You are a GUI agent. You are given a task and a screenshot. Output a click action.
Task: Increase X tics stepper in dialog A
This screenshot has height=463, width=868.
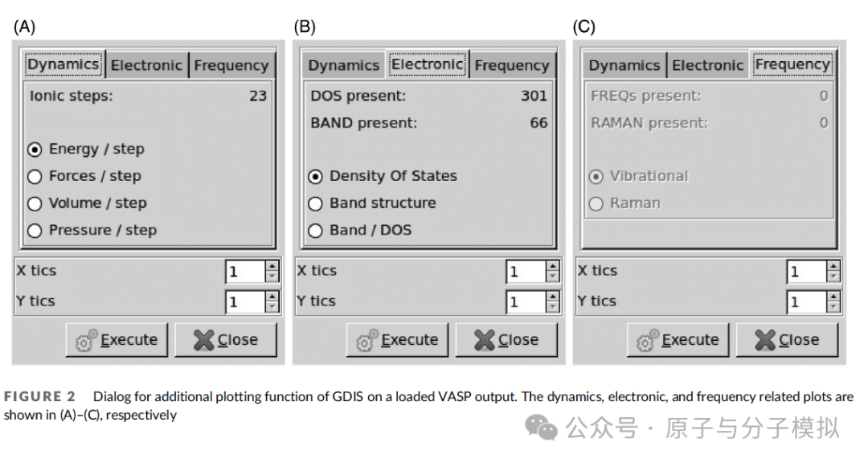coord(272,266)
